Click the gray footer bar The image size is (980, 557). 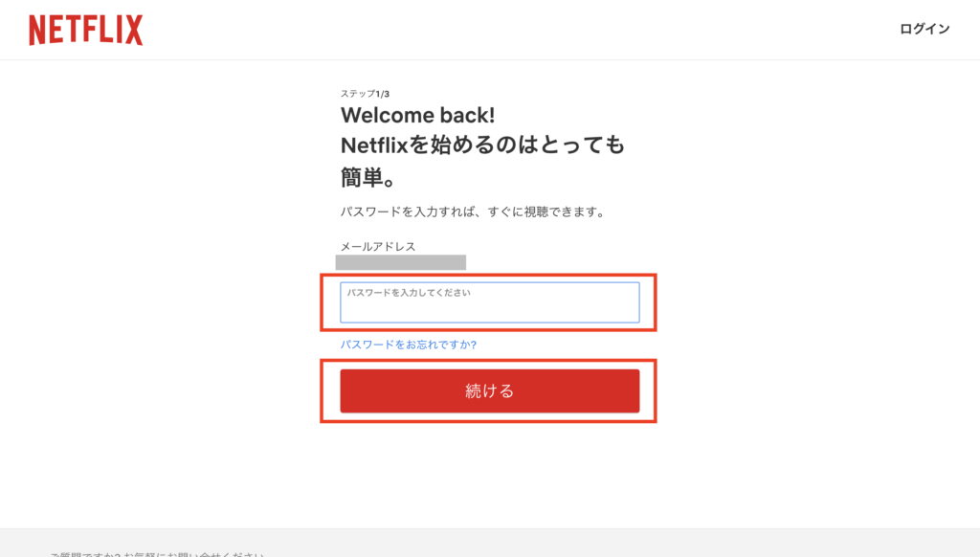[x=489, y=543]
